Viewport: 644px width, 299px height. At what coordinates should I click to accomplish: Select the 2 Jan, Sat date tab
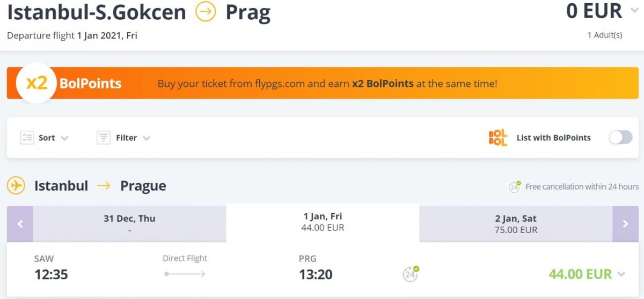tap(515, 223)
